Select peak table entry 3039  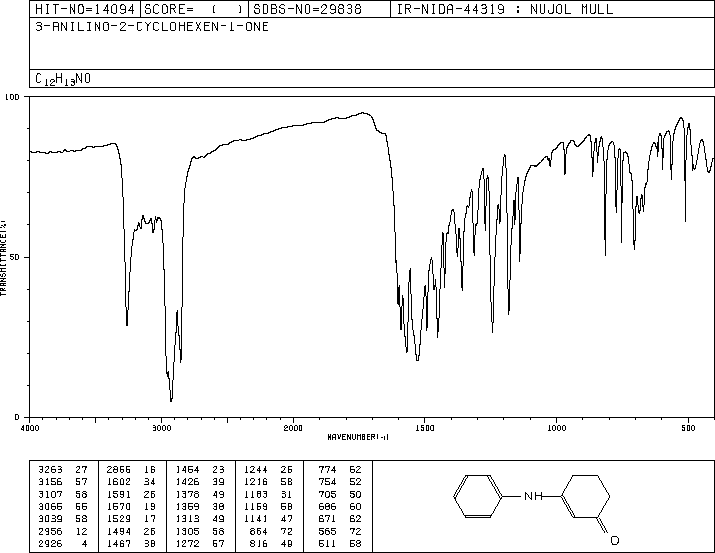[50, 519]
